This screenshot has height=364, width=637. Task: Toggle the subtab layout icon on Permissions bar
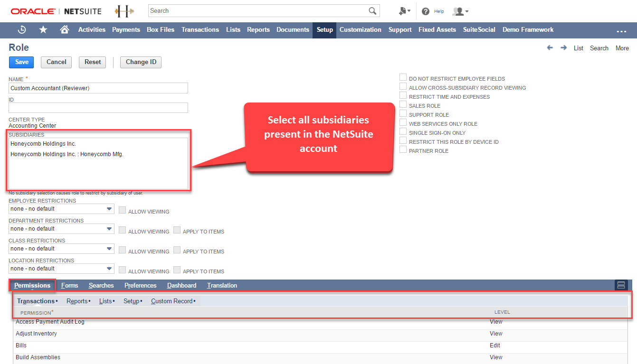(621, 285)
